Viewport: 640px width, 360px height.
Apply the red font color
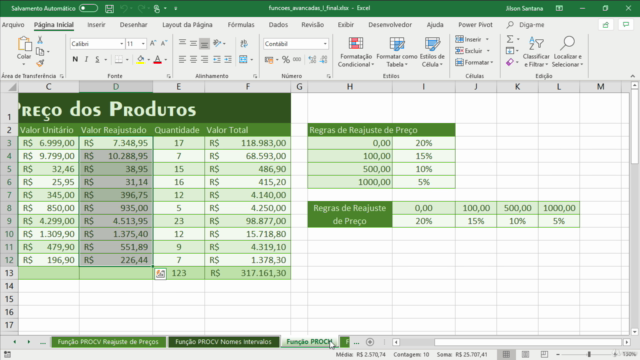point(158,60)
